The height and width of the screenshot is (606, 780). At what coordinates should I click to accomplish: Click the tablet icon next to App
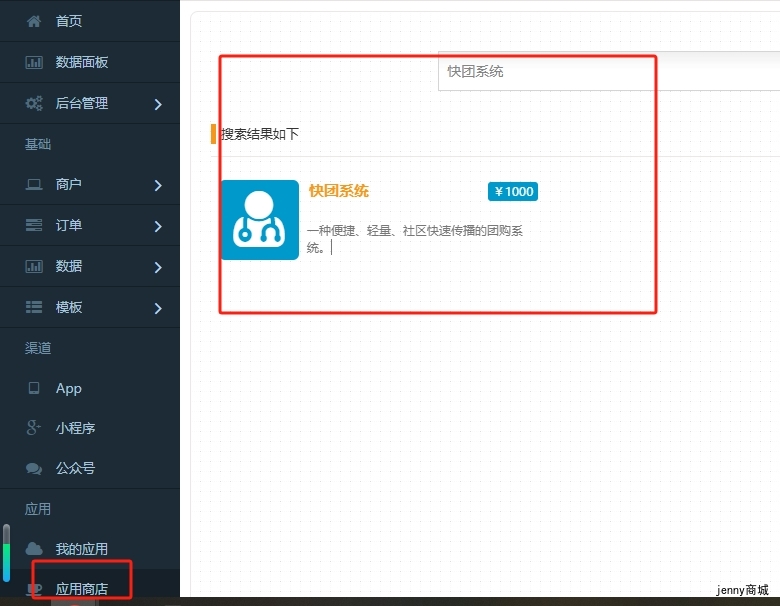click(x=34, y=388)
